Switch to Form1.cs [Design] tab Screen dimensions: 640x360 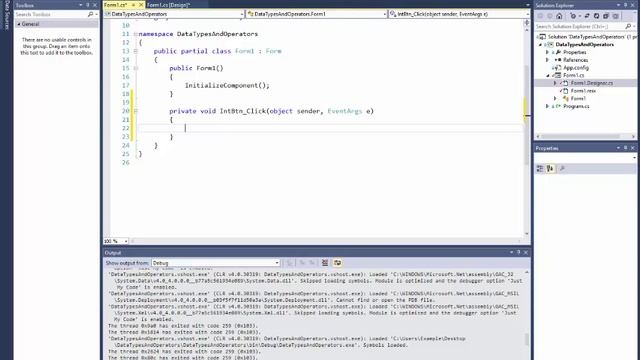click(x=169, y=5)
